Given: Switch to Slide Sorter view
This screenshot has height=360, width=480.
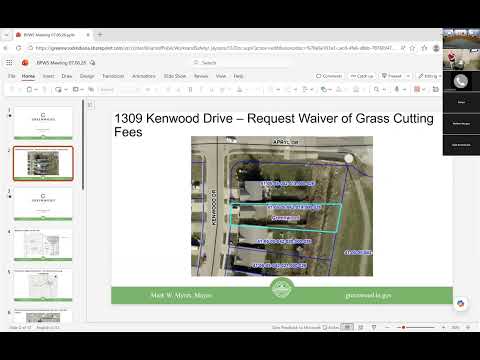Looking at the screenshot, I should 360,327.
